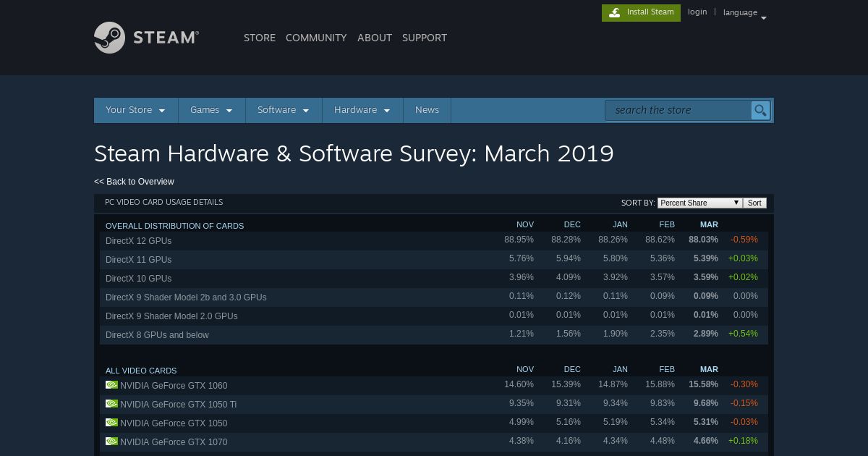Screen dimensions: 868x456
Task: Open the Software dropdown
Action: click(x=284, y=110)
